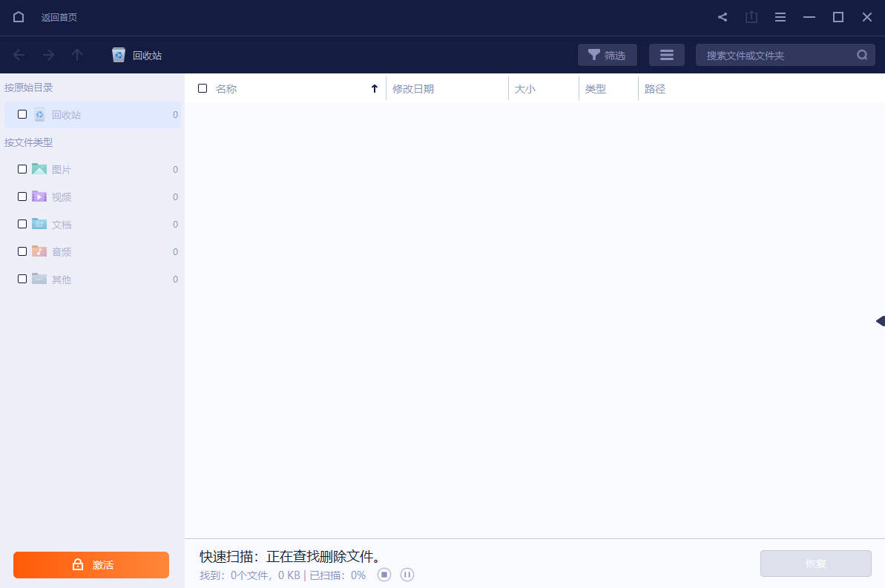885x588 pixels.
Task: Go up one level with up arrow
Action: point(77,55)
